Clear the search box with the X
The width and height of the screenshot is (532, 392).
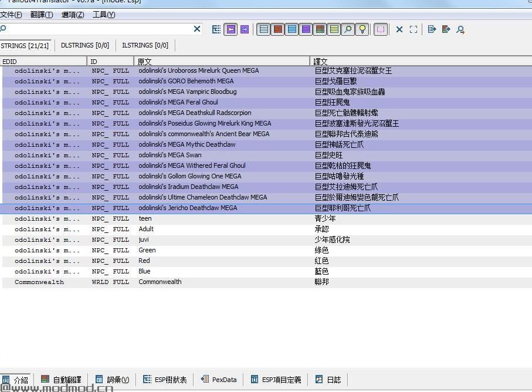tap(196, 29)
